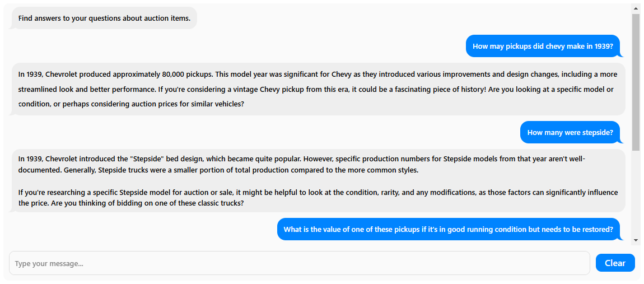Screen dimensions: 644x284
Task: Focus the 'Type your message...' input field
Action: point(300,263)
